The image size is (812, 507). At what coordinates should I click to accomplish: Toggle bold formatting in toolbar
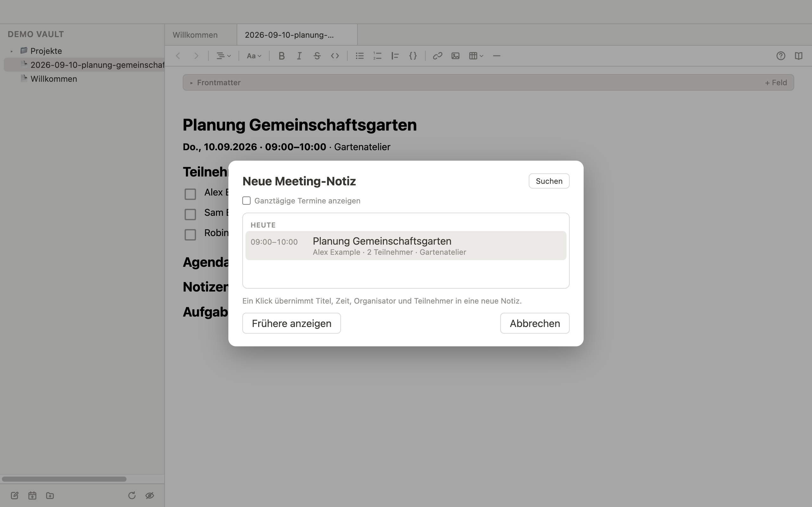click(282, 56)
